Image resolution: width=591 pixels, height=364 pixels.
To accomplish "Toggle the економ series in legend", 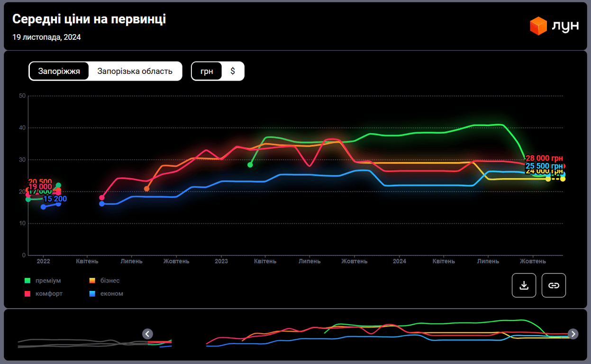I will click(x=111, y=294).
